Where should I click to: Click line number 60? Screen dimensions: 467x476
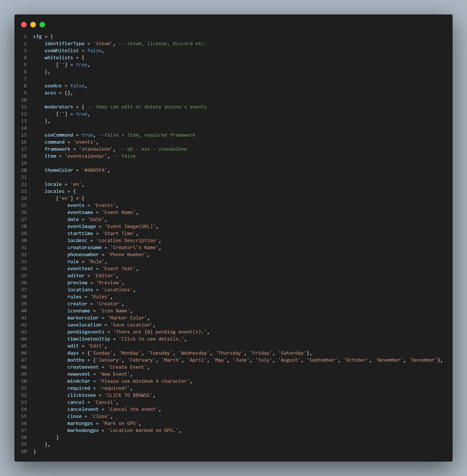point(24,451)
